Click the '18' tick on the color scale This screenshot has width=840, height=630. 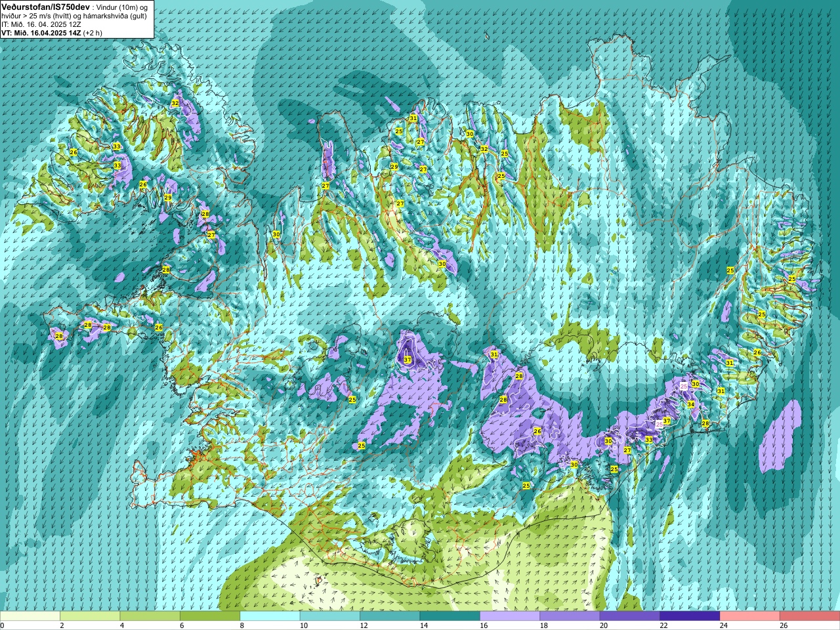[x=543, y=626]
